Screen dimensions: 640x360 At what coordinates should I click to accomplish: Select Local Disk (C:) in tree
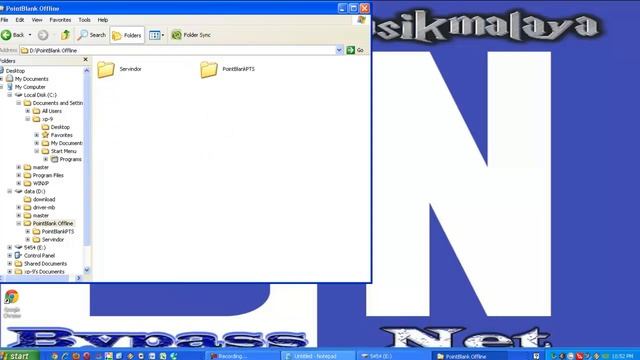coord(40,95)
